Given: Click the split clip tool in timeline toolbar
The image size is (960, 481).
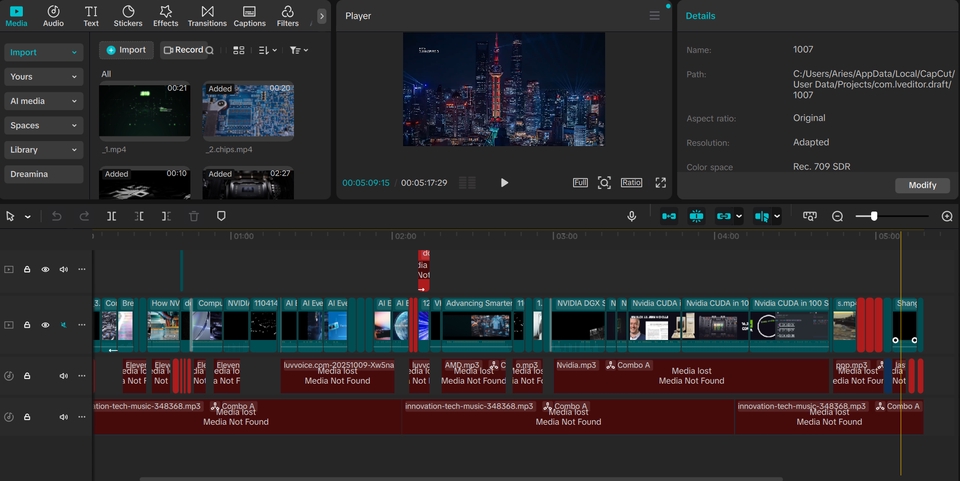Looking at the screenshot, I should (112, 216).
